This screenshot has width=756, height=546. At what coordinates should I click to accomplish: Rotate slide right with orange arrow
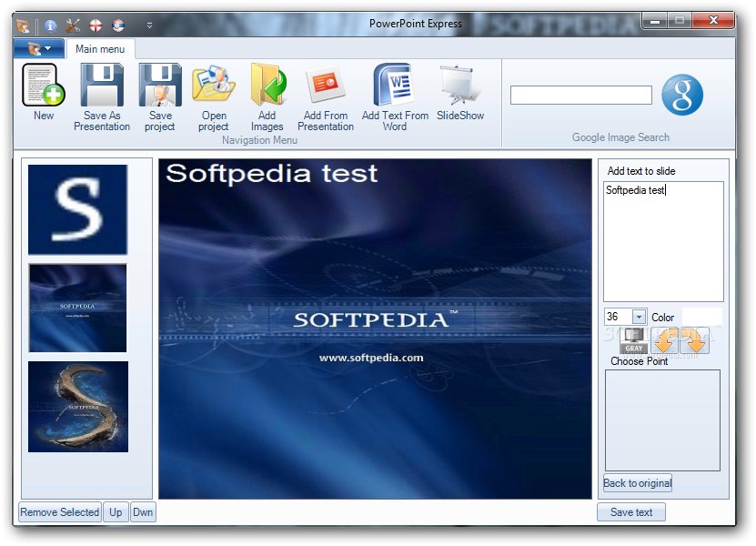click(694, 340)
